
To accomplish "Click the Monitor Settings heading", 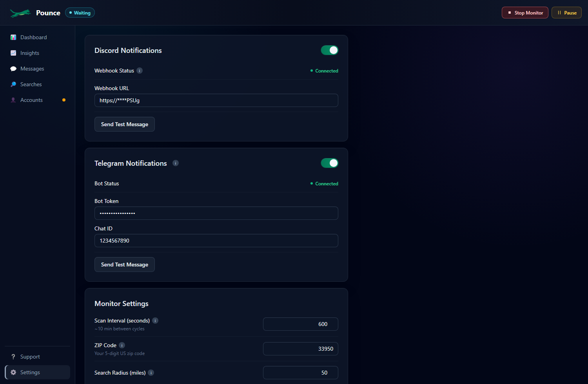I will coord(122,304).
